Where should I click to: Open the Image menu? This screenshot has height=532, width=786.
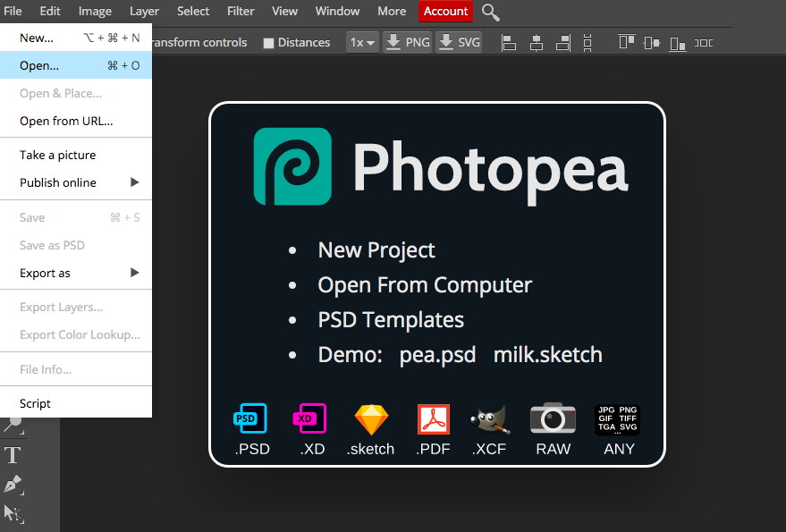point(95,11)
